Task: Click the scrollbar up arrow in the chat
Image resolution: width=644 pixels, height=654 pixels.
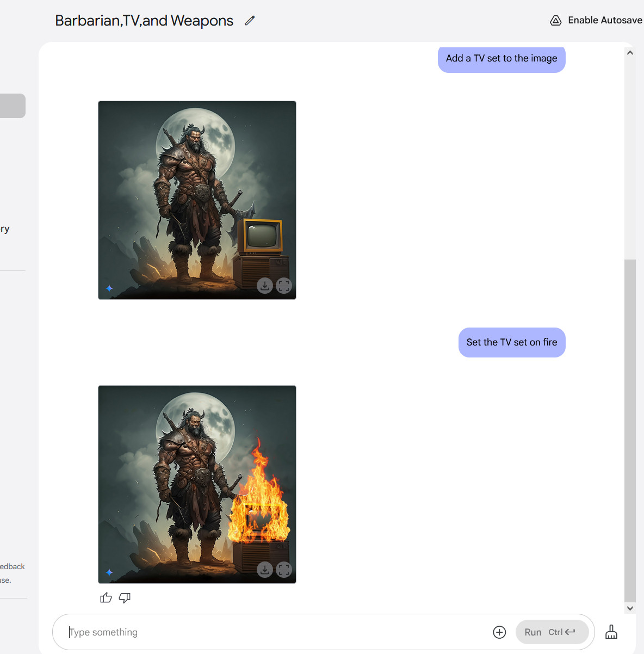Action: 630,53
